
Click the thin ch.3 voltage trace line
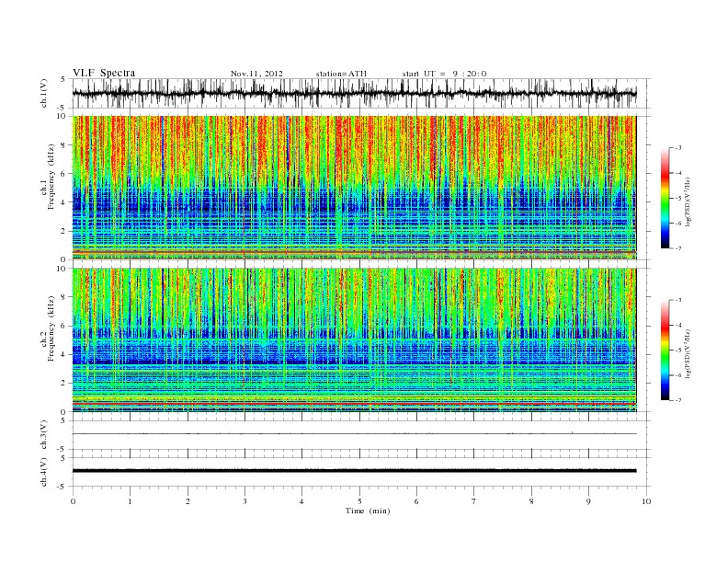pos(354,434)
